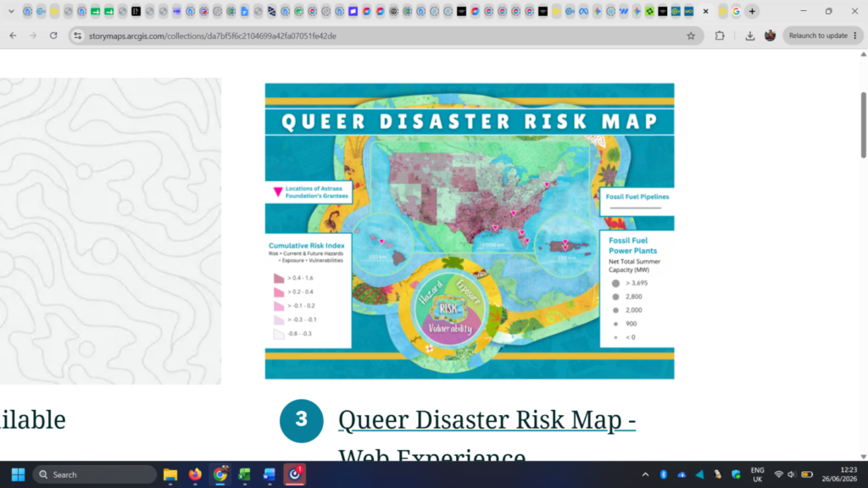Click the page scrollbar down arrow
Viewport: 868px width, 488px height.
(864, 457)
